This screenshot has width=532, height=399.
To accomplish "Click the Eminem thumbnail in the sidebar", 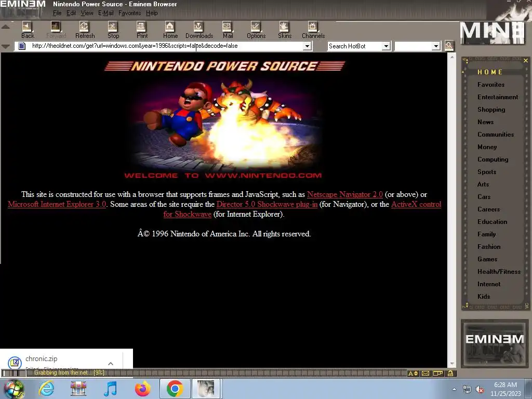I will click(x=495, y=343).
